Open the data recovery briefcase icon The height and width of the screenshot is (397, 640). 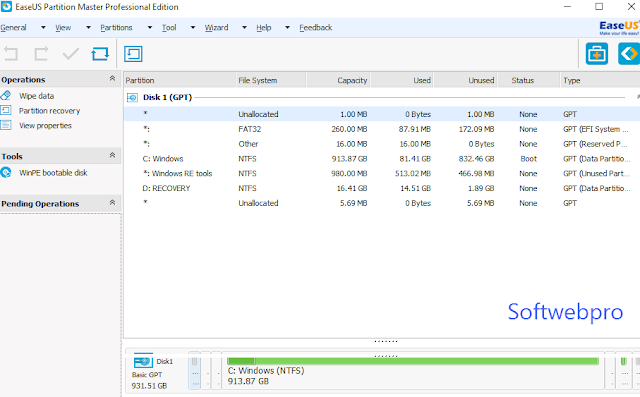[x=597, y=53]
